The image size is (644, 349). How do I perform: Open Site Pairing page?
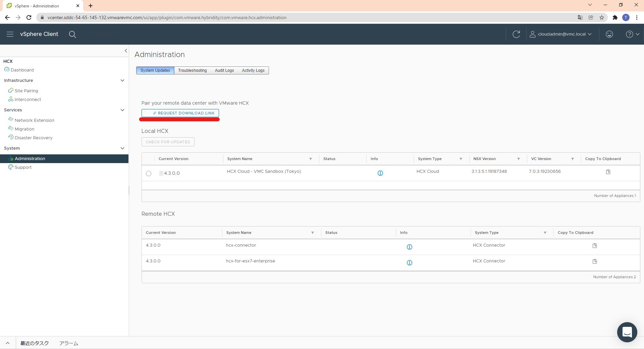[26, 91]
